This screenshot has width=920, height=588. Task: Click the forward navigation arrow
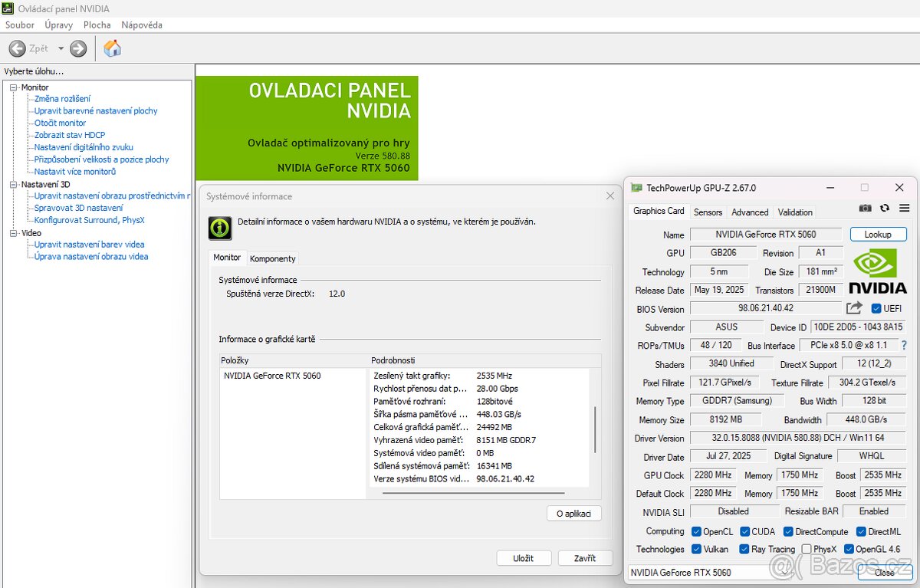[x=77, y=48]
